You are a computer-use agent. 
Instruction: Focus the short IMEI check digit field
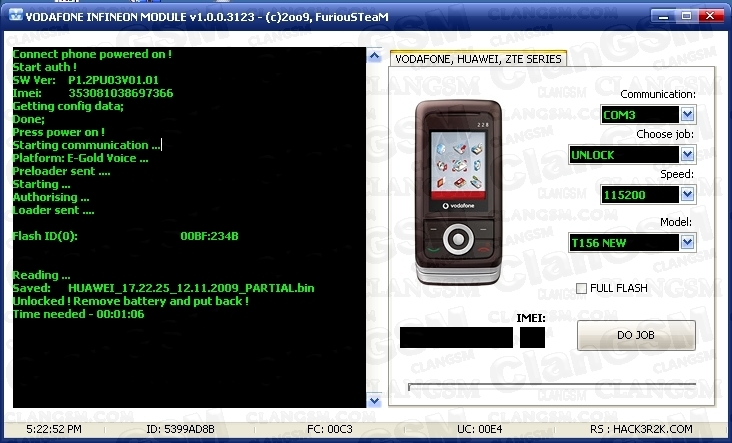click(x=532, y=337)
